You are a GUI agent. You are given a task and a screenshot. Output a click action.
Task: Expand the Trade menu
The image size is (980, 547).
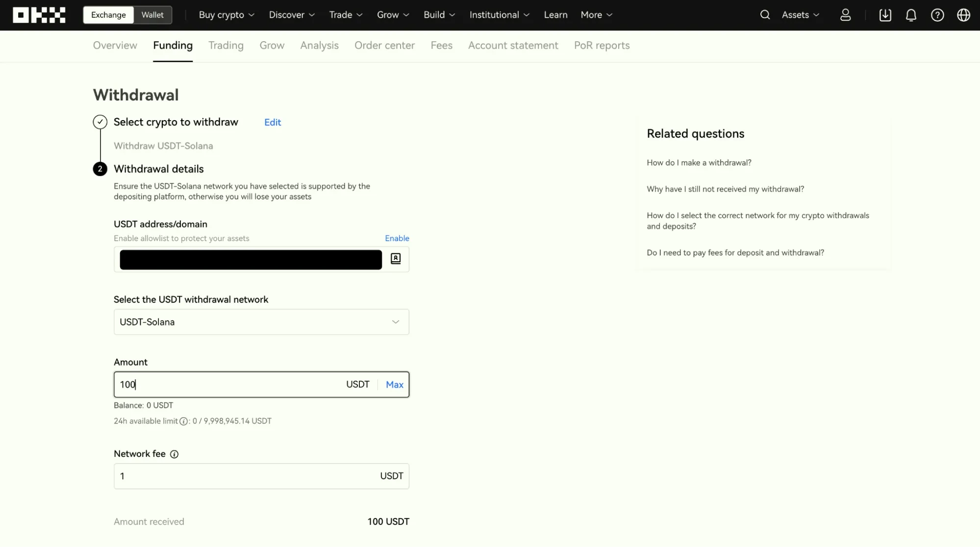pos(346,15)
